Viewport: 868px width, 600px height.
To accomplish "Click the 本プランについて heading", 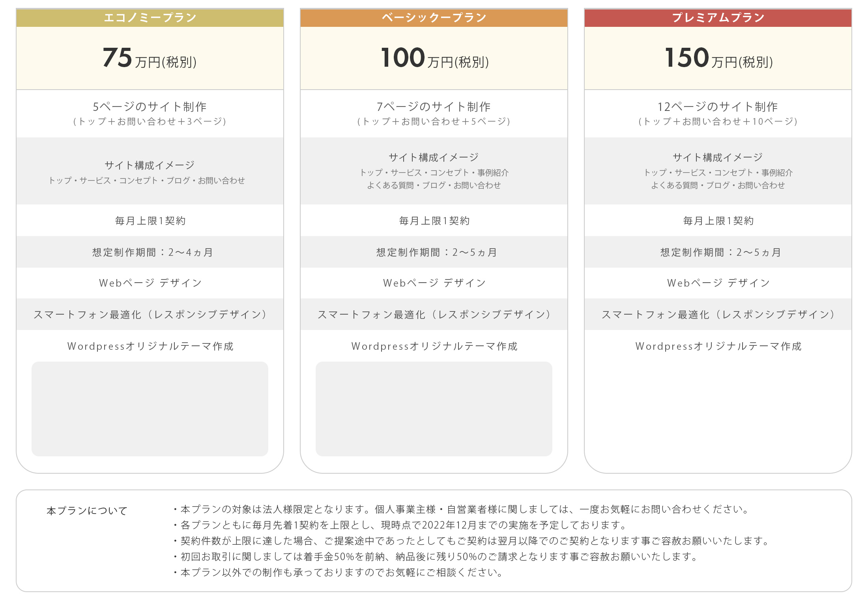I will (87, 511).
